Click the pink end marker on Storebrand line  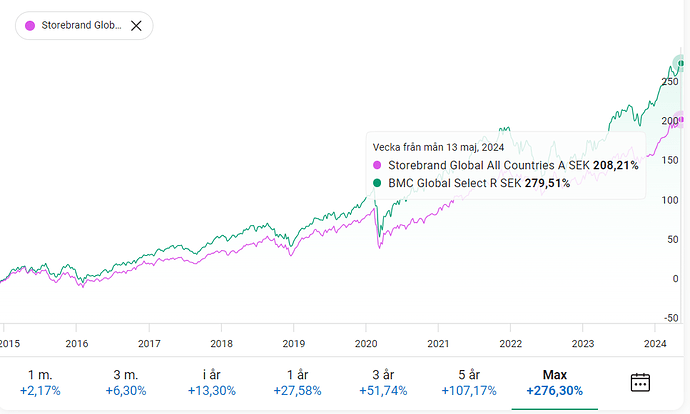tap(681, 119)
